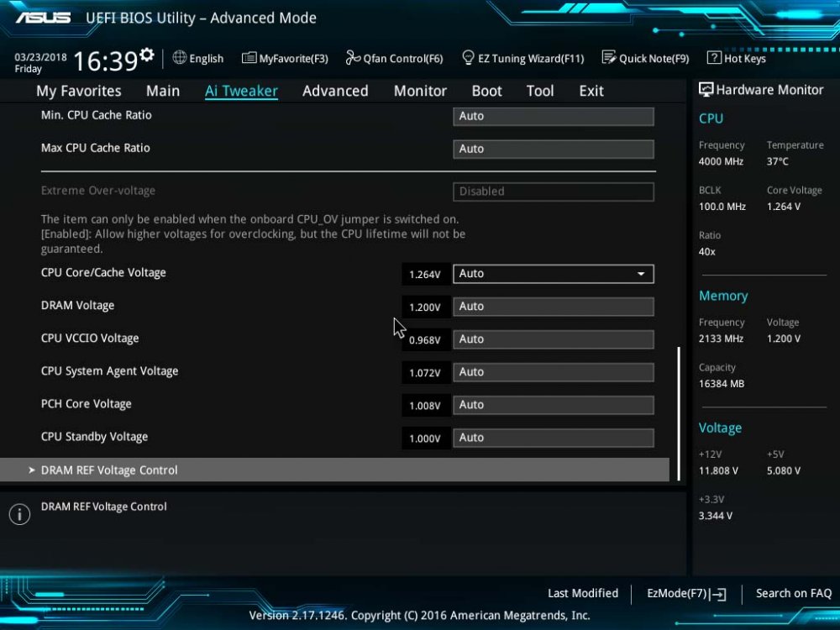Viewport: 840px width, 630px height.
Task: Click the 0.968V VCCIO readout
Action: [425, 340]
